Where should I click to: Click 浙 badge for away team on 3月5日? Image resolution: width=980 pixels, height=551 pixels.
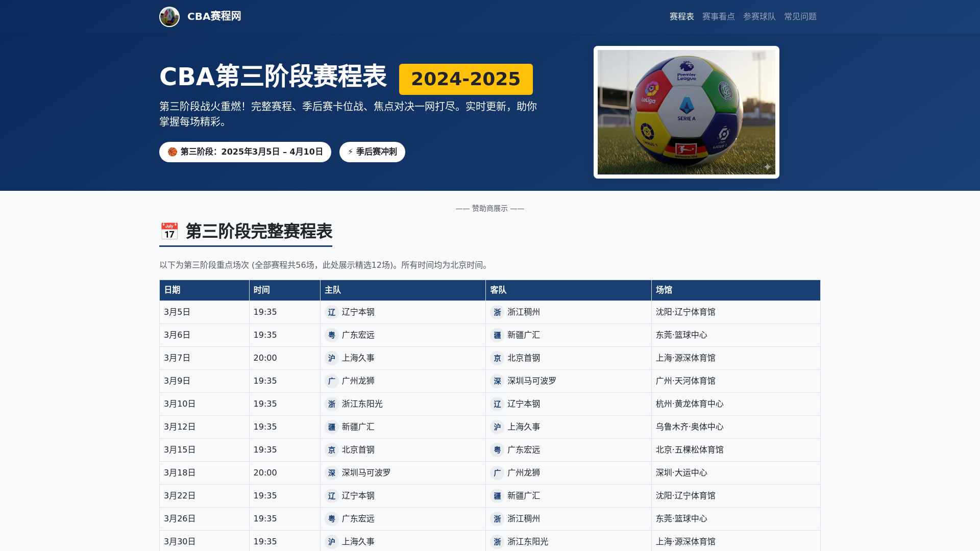(x=497, y=312)
